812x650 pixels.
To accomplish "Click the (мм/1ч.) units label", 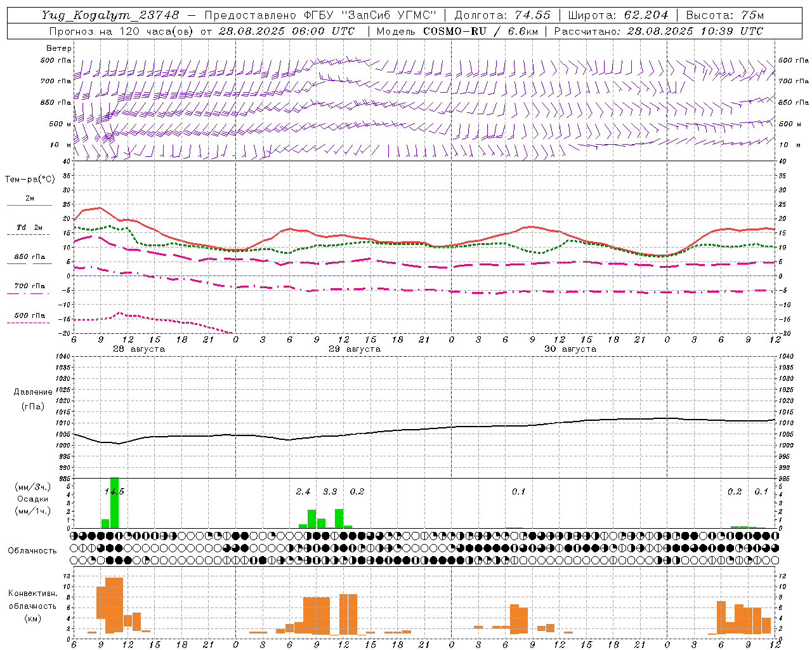I will [33, 511].
